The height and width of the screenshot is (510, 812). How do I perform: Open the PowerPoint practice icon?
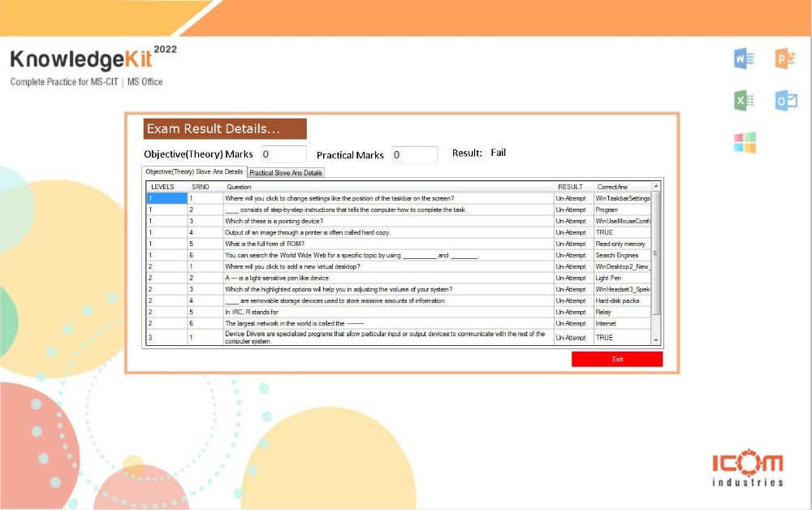[785, 58]
